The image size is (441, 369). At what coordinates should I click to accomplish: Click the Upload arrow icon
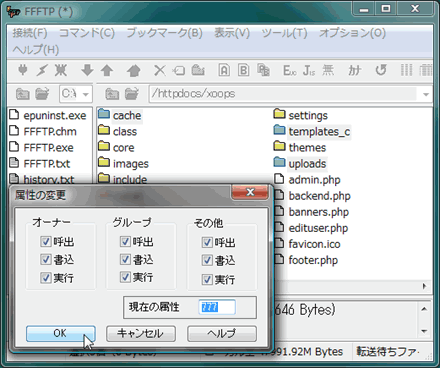pos(107,70)
